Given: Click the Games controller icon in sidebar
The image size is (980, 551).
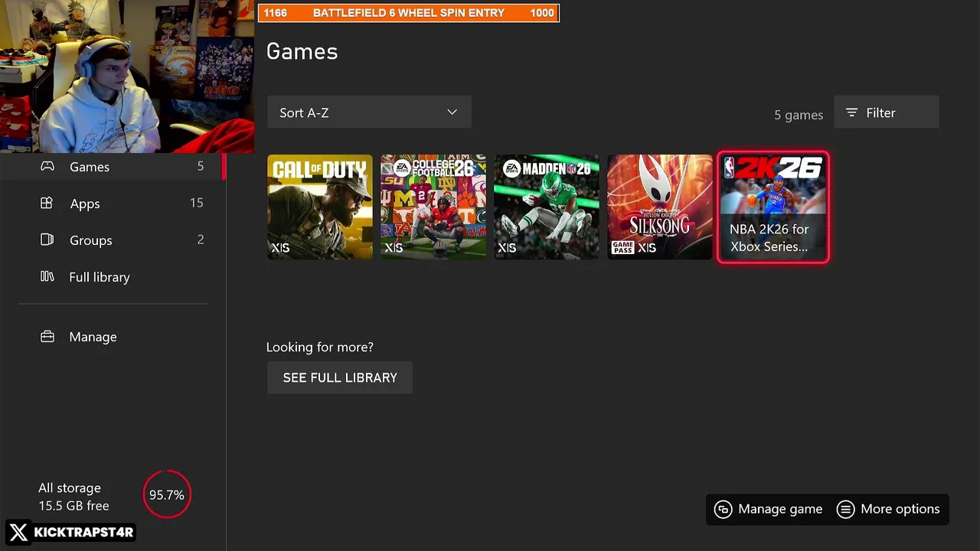Looking at the screenshot, I should coord(47,166).
